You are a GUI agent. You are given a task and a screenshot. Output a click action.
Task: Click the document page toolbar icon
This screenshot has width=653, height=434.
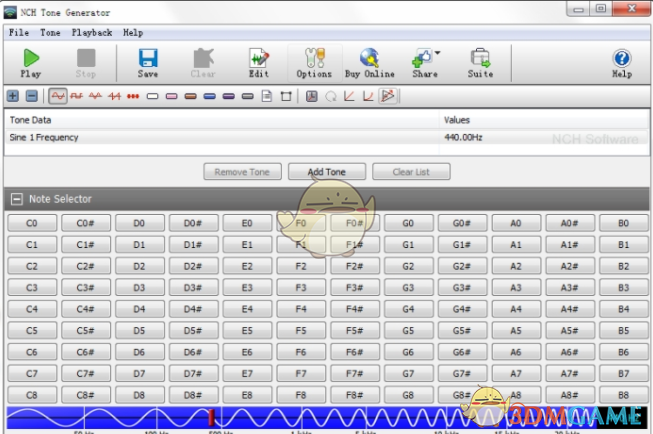pyautogui.click(x=267, y=96)
